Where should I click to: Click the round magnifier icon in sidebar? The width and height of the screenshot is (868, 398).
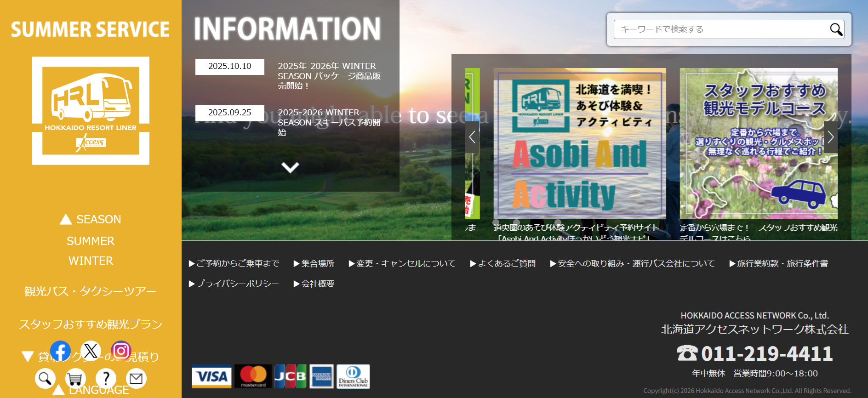[x=45, y=379]
